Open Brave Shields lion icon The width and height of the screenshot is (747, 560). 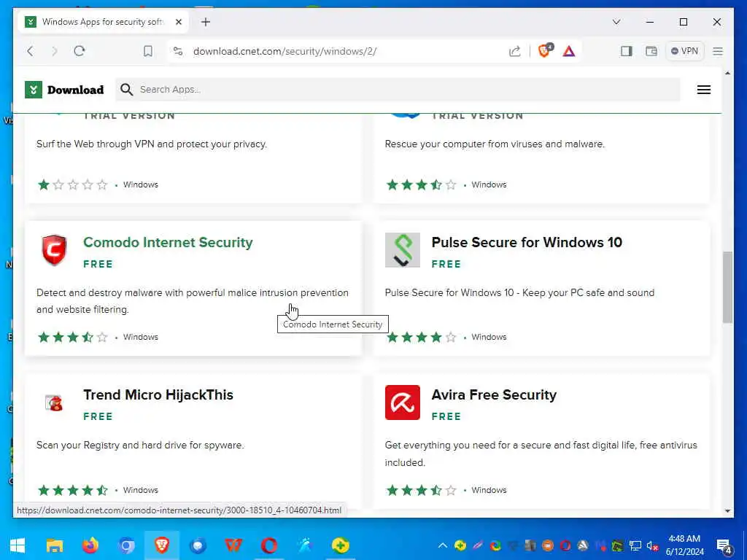pos(544,50)
